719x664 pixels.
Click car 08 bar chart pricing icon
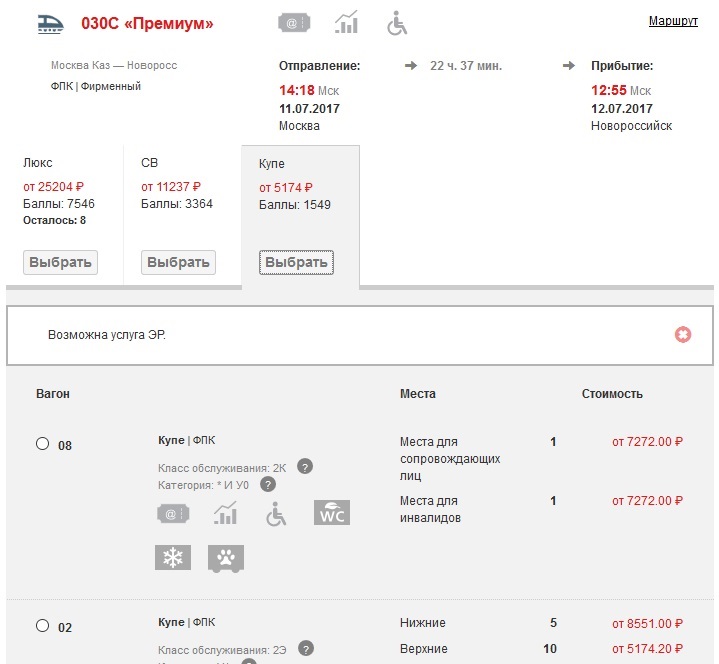pyautogui.click(x=225, y=514)
